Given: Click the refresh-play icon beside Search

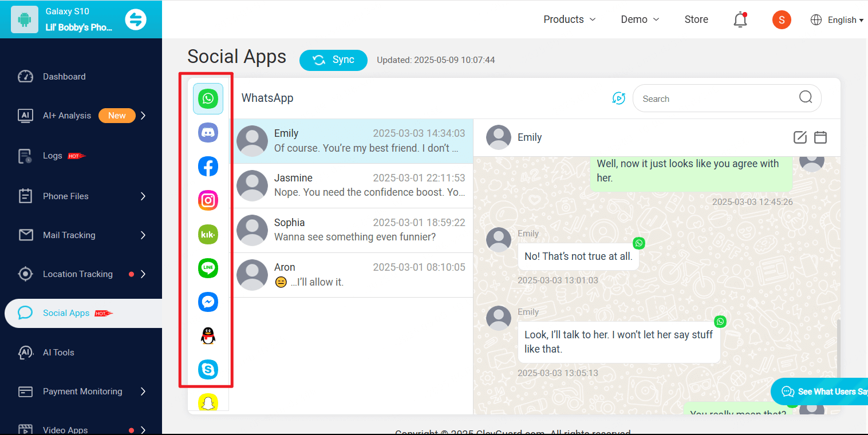Looking at the screenshot, I should click(x=618, y=98).
